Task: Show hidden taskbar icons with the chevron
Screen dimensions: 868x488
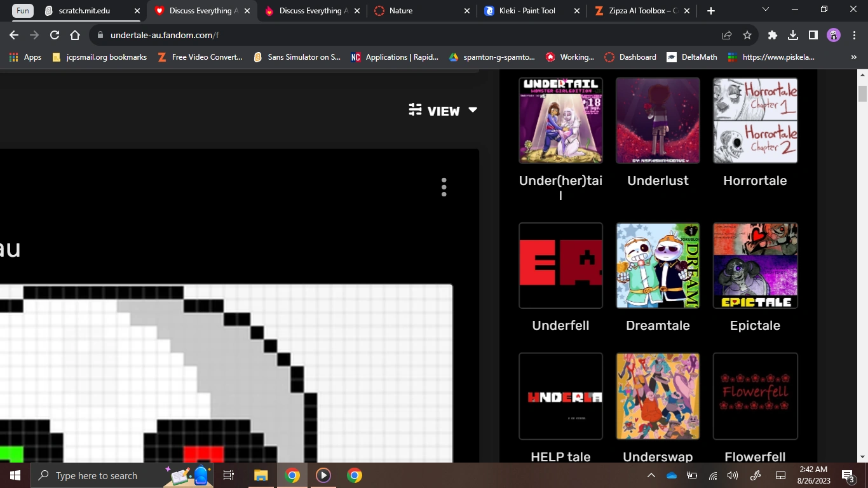Action: 651,475
